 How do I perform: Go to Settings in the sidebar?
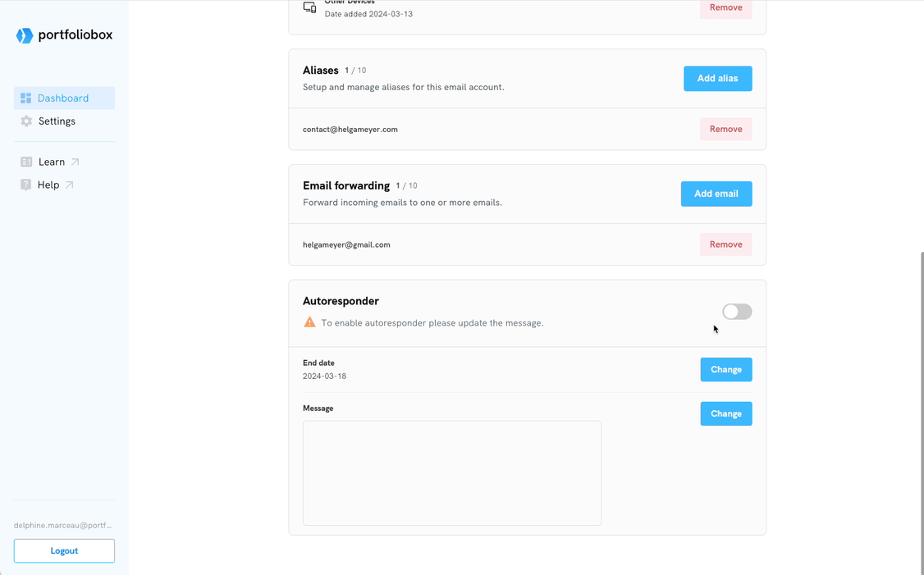(x=57, y=121)
